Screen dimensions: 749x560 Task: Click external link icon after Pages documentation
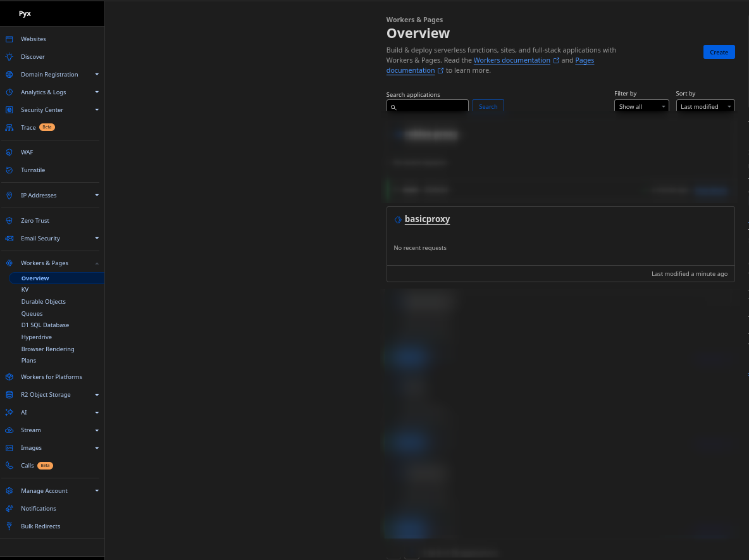[440, 71]
